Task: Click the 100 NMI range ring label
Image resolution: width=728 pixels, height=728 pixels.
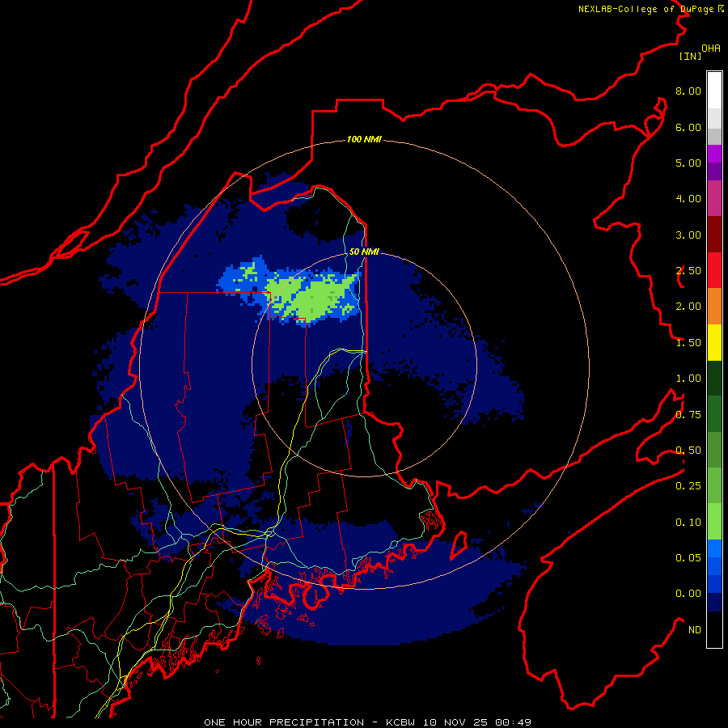Action: tap(364, 139)
